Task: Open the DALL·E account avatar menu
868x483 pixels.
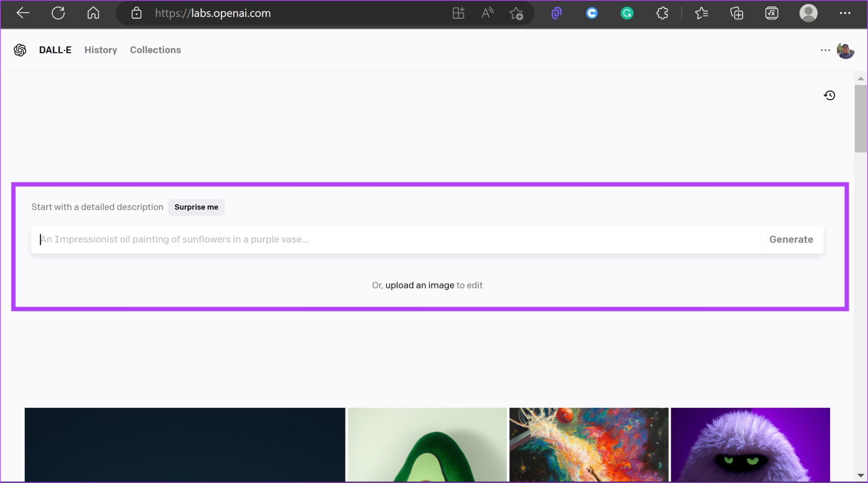Action: 845,50
